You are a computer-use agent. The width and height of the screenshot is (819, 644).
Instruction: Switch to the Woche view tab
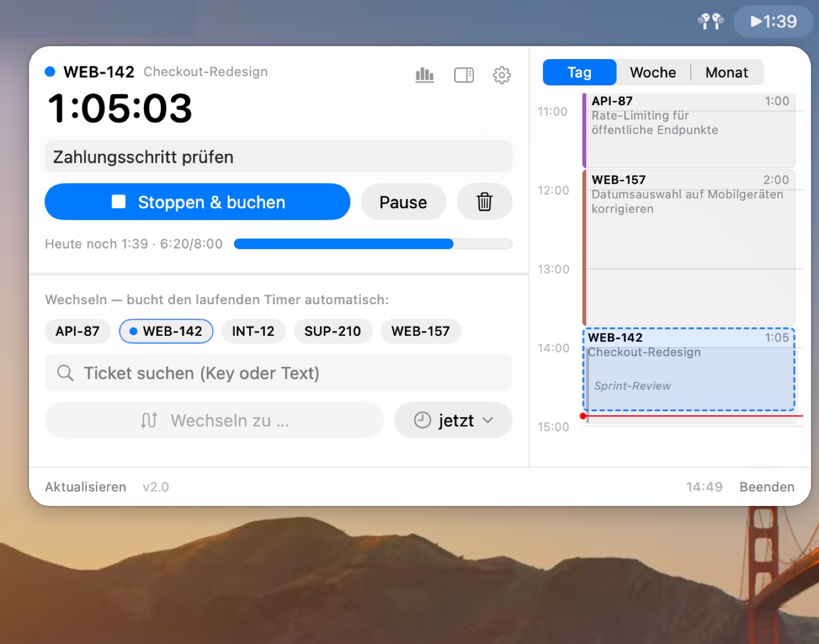653,73
